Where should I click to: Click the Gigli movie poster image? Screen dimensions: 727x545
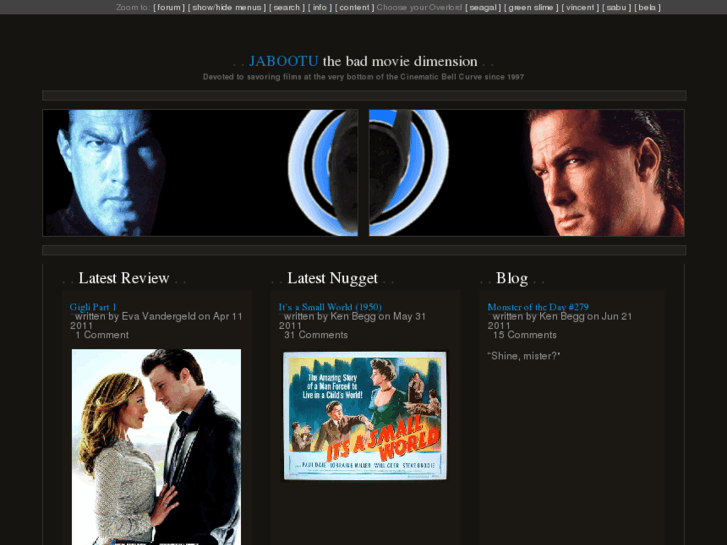(x=156, y=447)
